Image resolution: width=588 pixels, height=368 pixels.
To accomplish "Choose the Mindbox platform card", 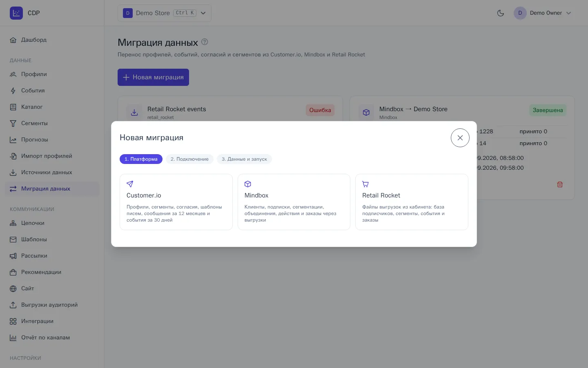I will 294,202.
